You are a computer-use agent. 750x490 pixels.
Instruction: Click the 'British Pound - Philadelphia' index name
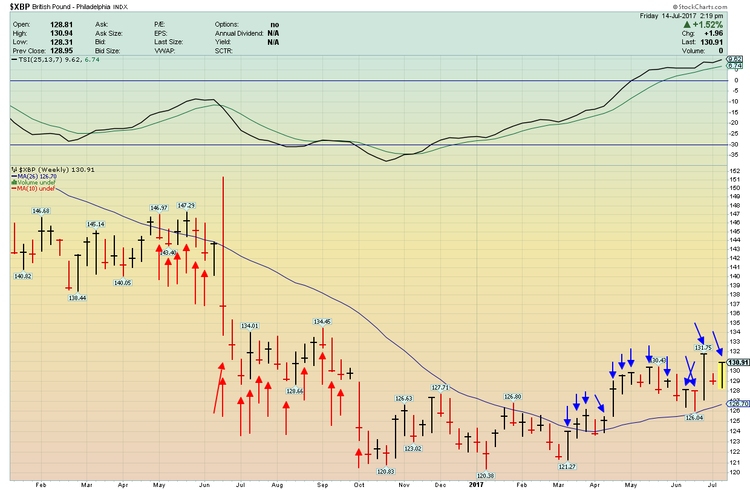click(x=71, y=7)
